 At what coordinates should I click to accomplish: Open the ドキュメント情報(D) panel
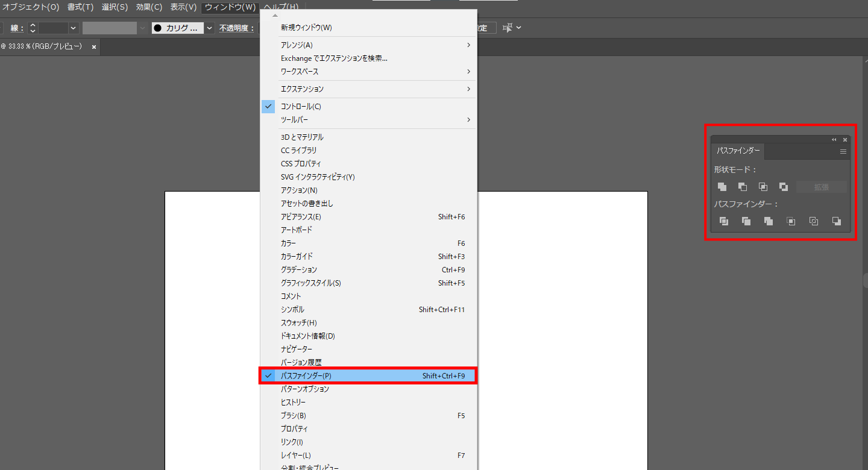pos(368,336)
